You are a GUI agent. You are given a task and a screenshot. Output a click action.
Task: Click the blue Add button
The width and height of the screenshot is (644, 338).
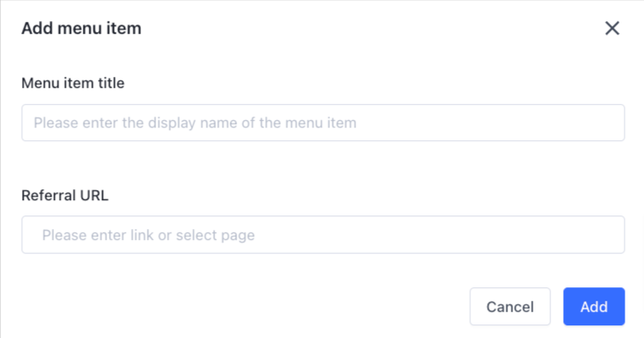click(x=593, y=307)
